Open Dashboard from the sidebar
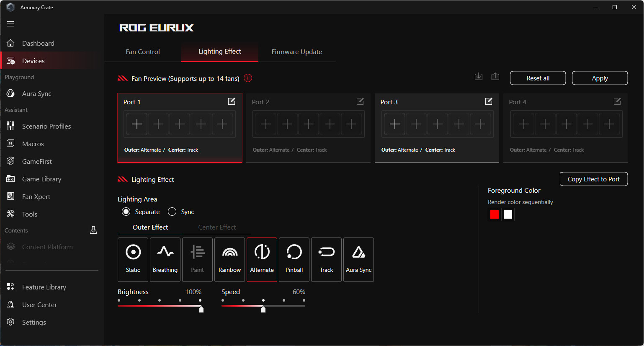 pyautogui.click(x=52, y=43)
